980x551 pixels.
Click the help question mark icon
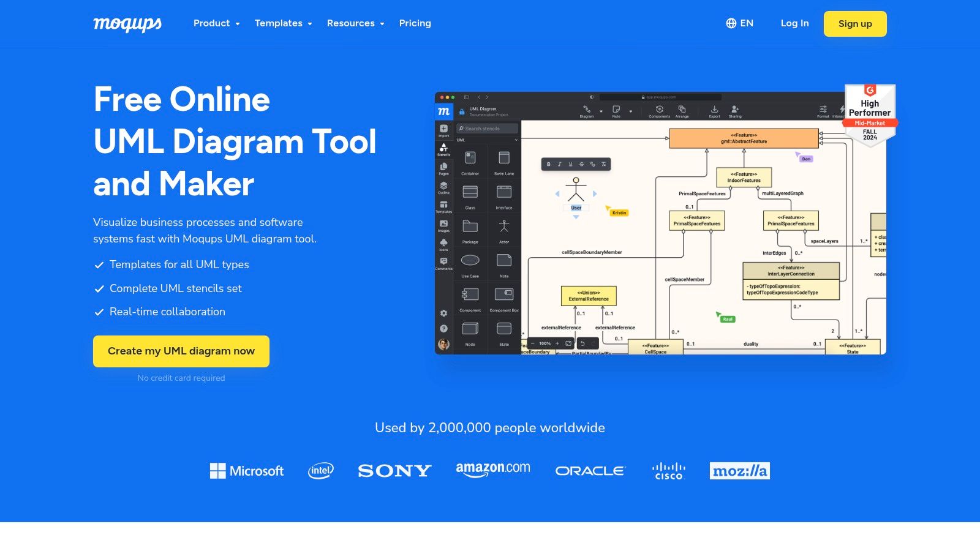pos(443,329)
